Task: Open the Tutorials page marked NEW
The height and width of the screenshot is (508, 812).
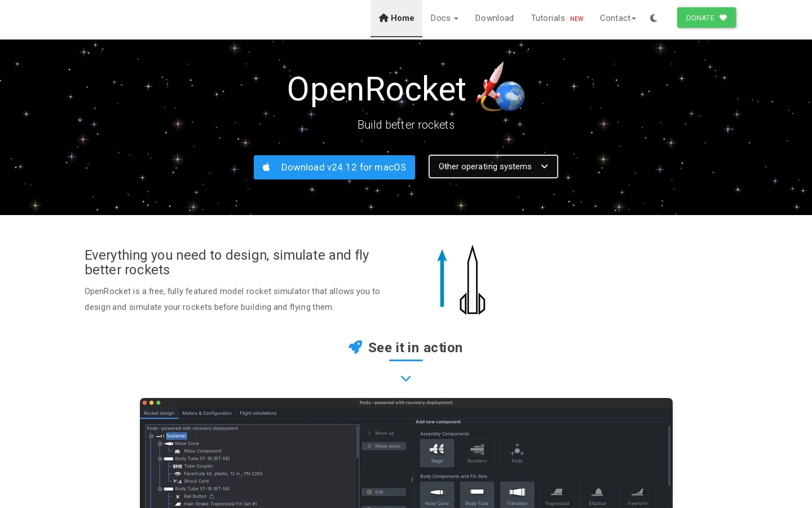Action: coord(557,18)
